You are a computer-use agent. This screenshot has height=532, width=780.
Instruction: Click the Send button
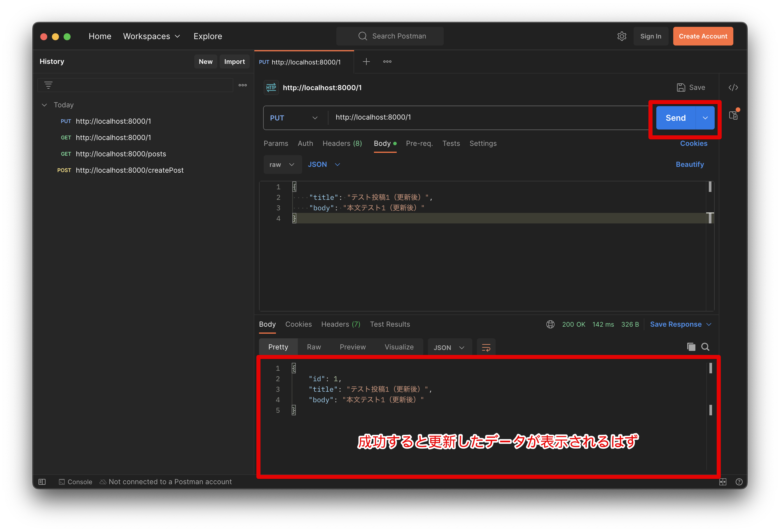(x=675, y=118)
